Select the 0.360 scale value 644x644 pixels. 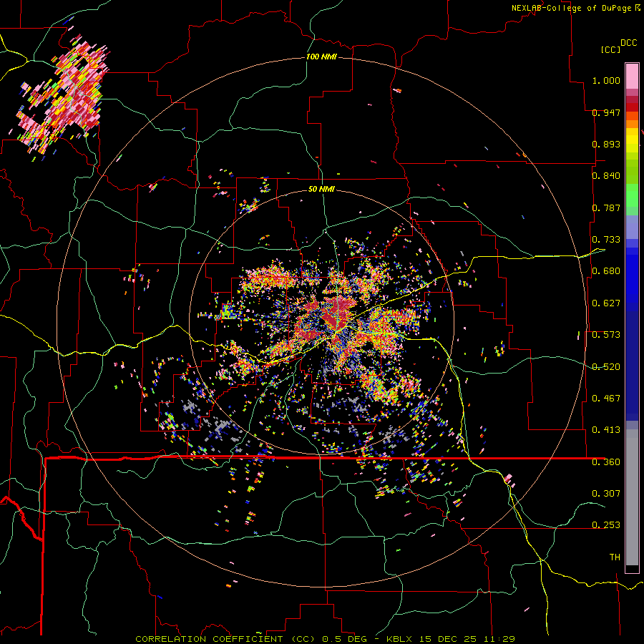(x=606, y=462)
